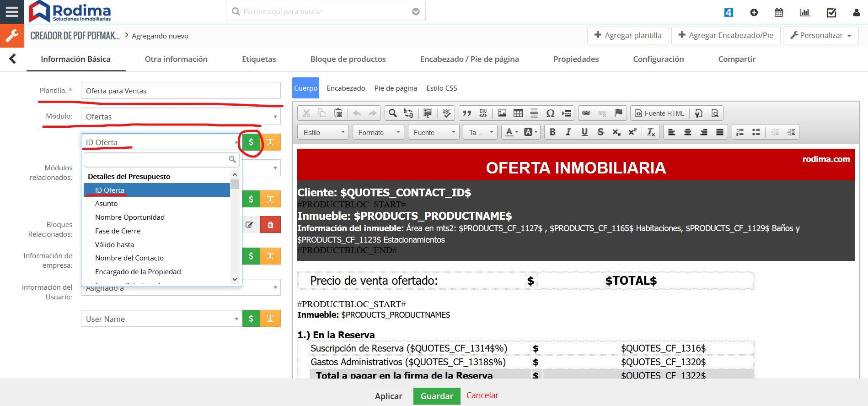
Task: Toggle bold formatting in the editor toolbar
Action: point(552,132)
